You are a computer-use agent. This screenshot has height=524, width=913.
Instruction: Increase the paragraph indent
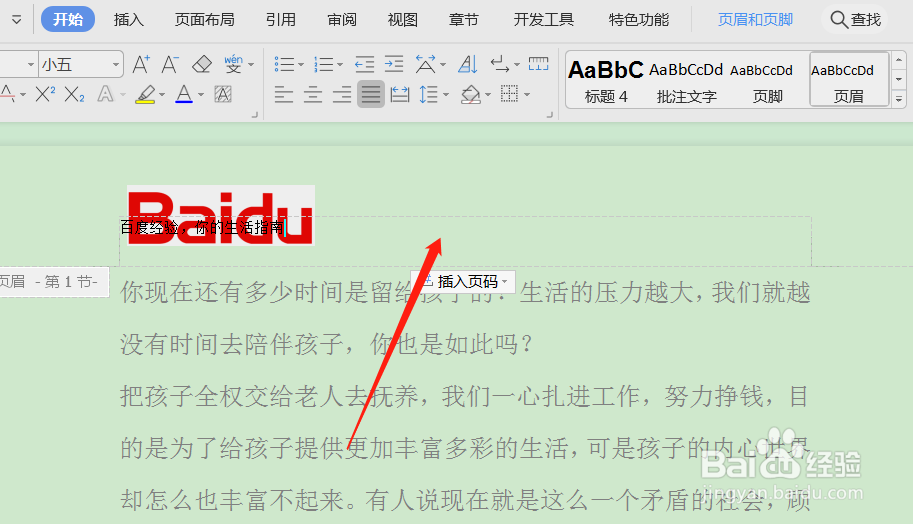[394, 64]
